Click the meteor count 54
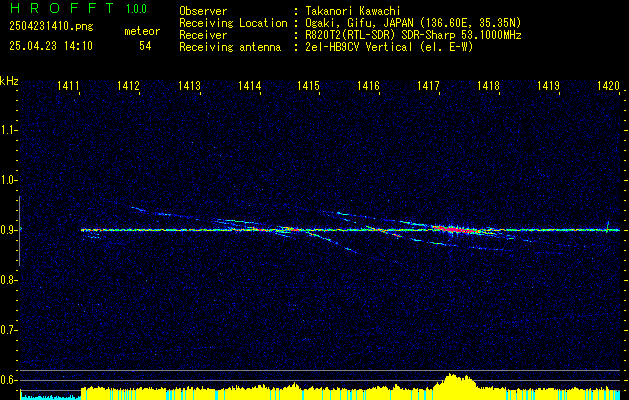629x400 pixels. (145, 46)
